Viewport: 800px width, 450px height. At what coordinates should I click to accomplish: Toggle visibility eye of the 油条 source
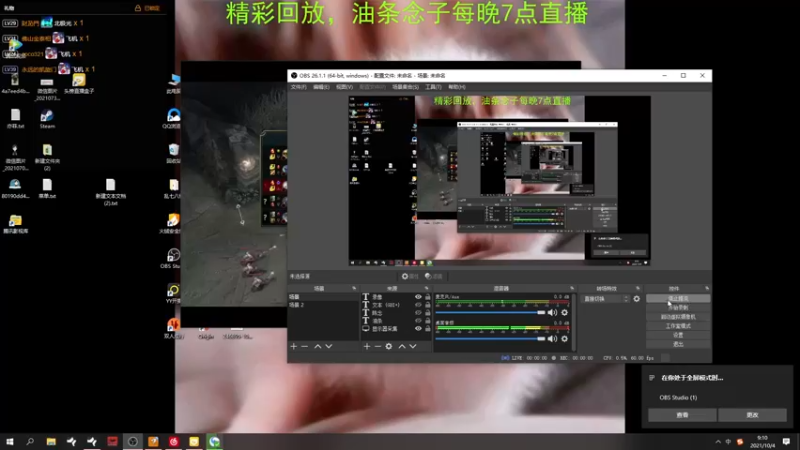(x=418, y=320)
